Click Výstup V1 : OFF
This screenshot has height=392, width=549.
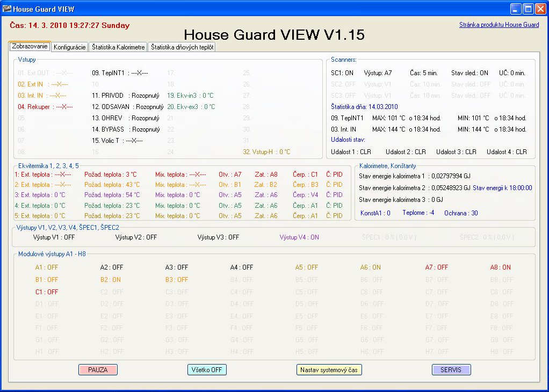tap(54, 237)
